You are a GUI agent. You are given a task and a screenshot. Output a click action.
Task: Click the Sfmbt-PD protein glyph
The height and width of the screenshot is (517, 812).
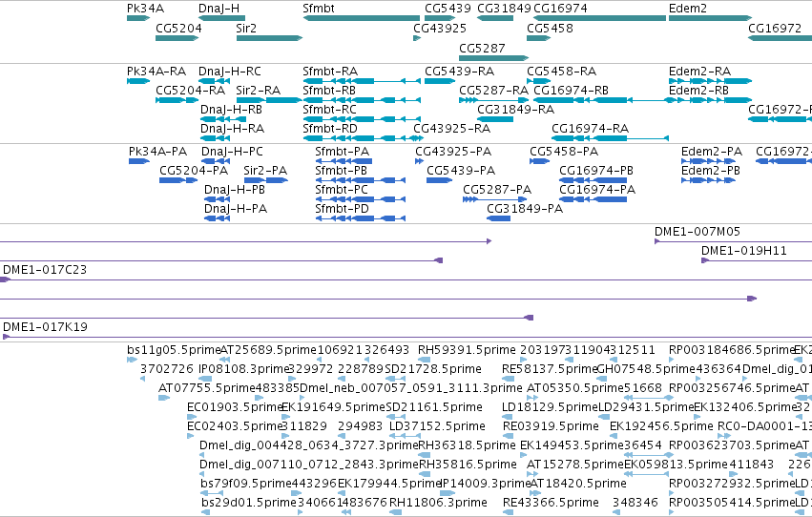[x=361, y=218]
